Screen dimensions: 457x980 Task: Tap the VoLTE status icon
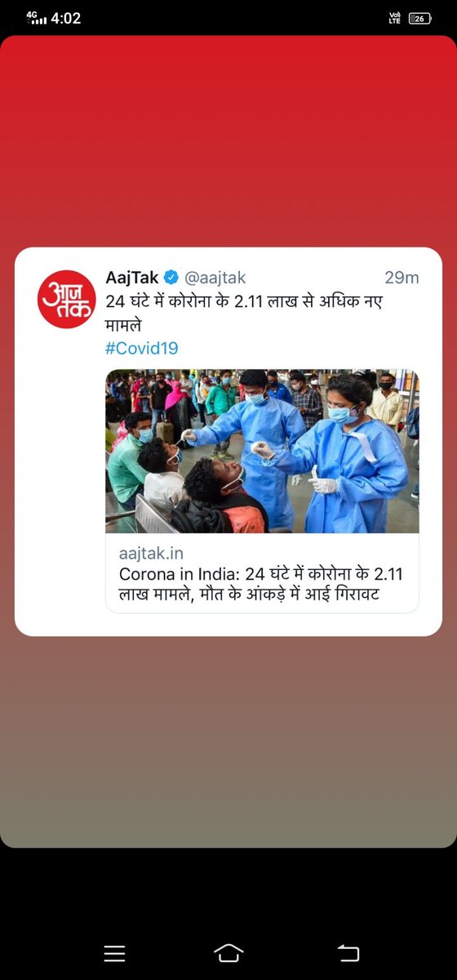click(x=394, y=18)
